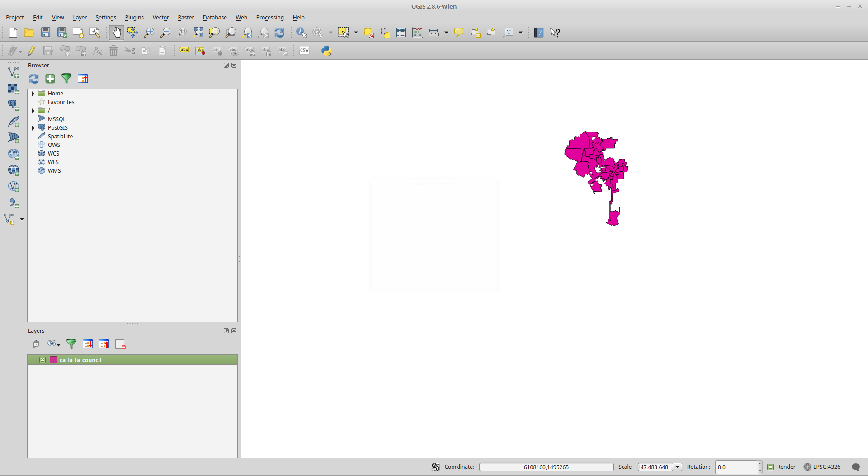
Task: Open the Vector menu
Action: click(160, 18)
